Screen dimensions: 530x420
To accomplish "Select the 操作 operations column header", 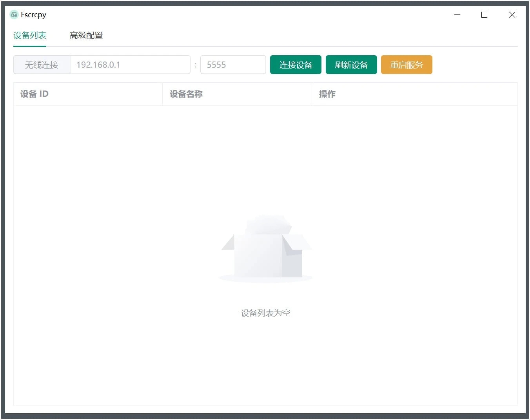I will [x=328, y=94].
